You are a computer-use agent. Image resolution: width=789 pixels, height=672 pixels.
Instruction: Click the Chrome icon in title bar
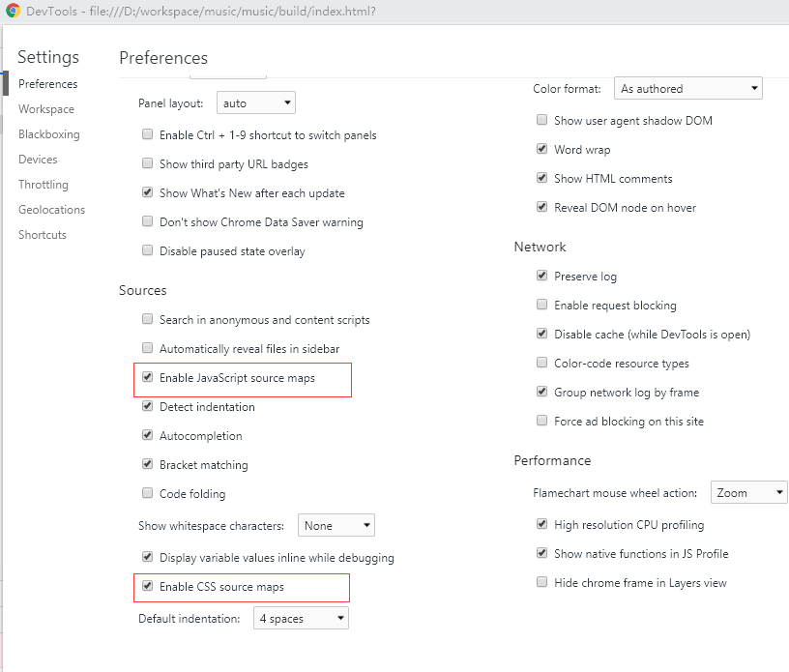pyautogui.click(x=13, y=11)
